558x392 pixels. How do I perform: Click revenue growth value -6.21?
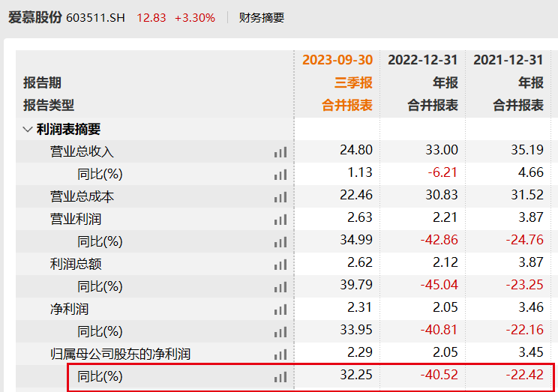(442, 172)
